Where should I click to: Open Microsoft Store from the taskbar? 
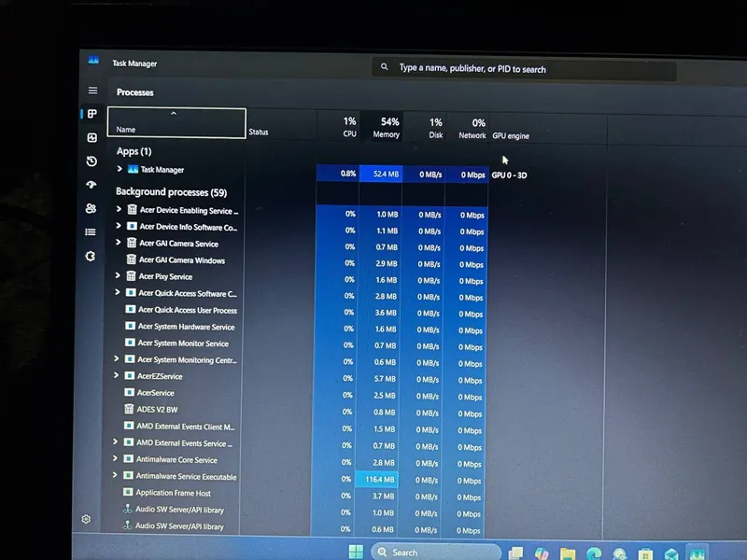[645, 554]
